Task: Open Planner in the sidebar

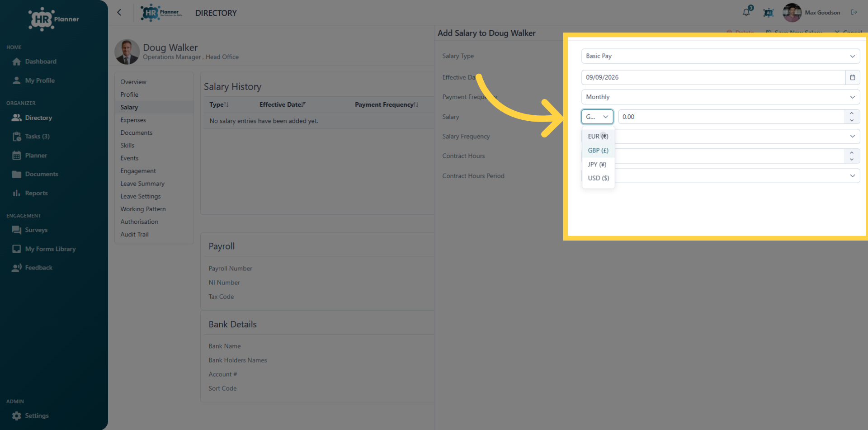Action: tap(36, 156)
